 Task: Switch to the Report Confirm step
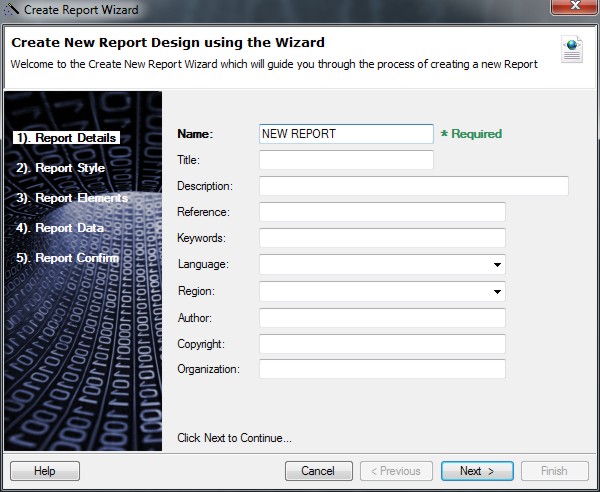click(x=67, y=258)
